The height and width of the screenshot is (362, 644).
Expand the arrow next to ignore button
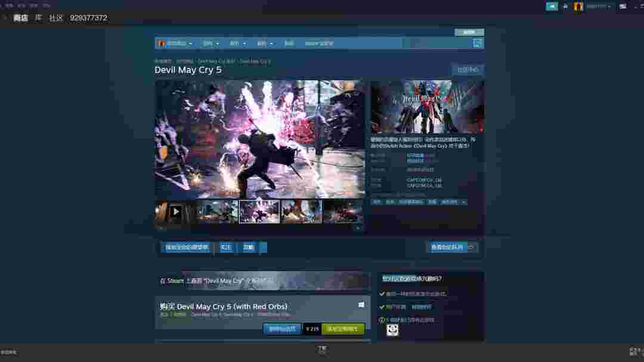tap(264, 247)
